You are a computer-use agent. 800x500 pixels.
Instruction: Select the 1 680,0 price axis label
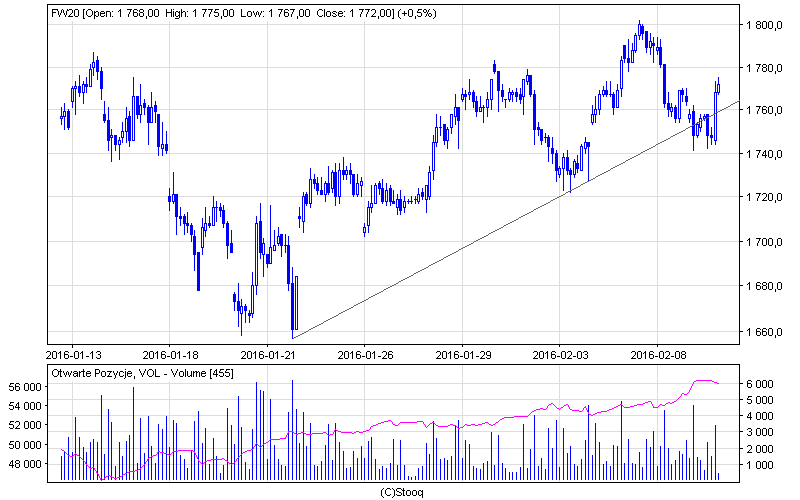coord(764,286)
